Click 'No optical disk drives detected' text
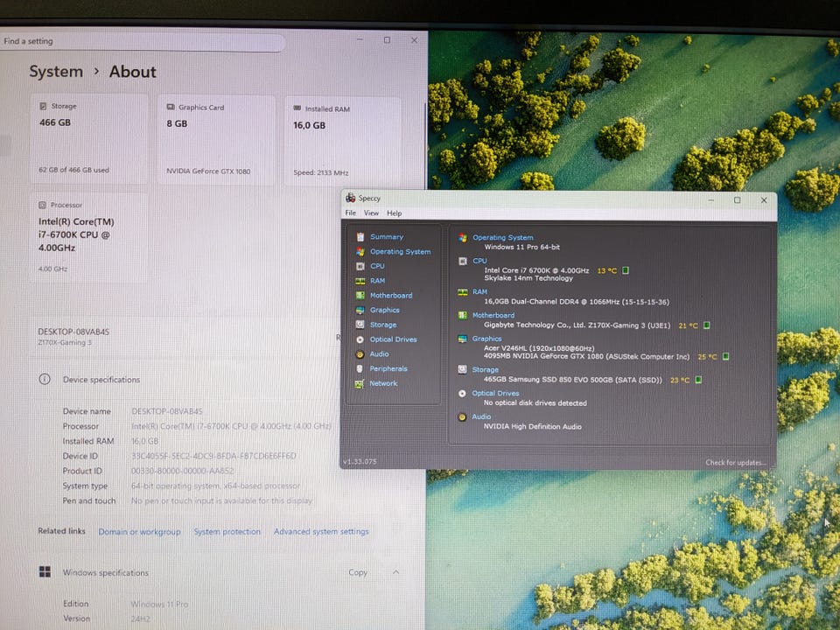 tap(535, 402)
